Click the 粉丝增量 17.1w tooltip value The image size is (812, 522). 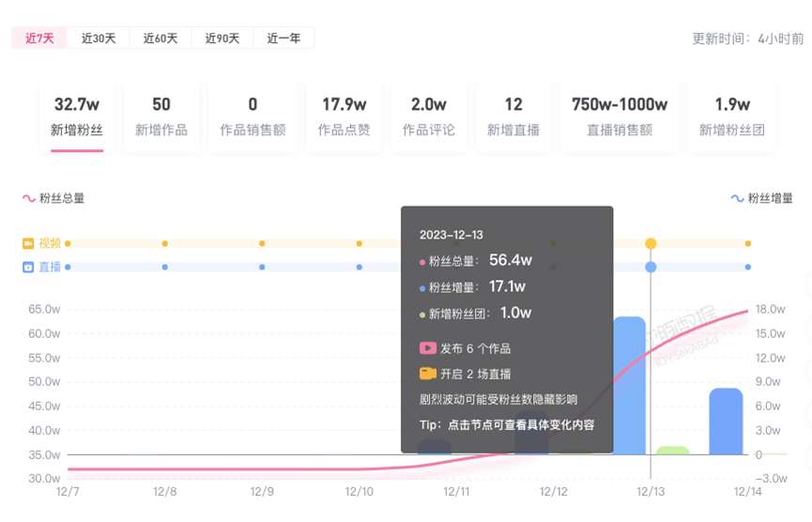(x=508, y=286)
